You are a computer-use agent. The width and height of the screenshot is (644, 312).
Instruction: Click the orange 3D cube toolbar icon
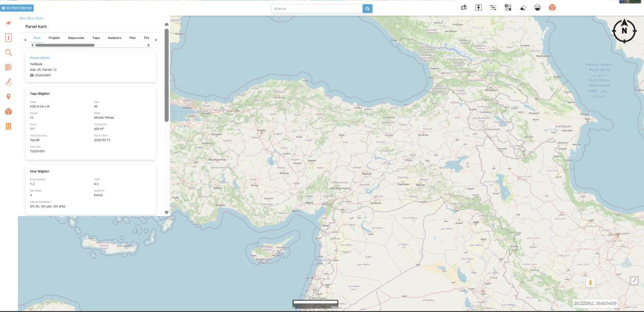[x=552, y=8]
